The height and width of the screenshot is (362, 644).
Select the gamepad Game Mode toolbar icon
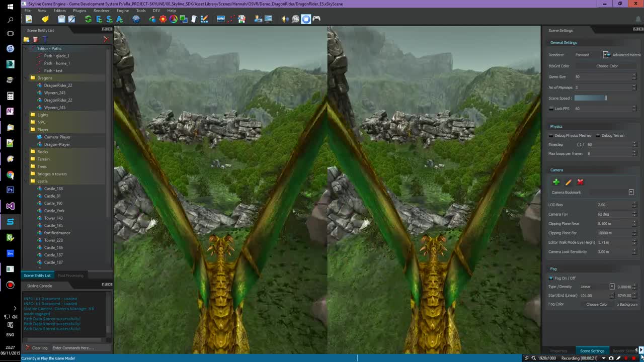[316, 19]
